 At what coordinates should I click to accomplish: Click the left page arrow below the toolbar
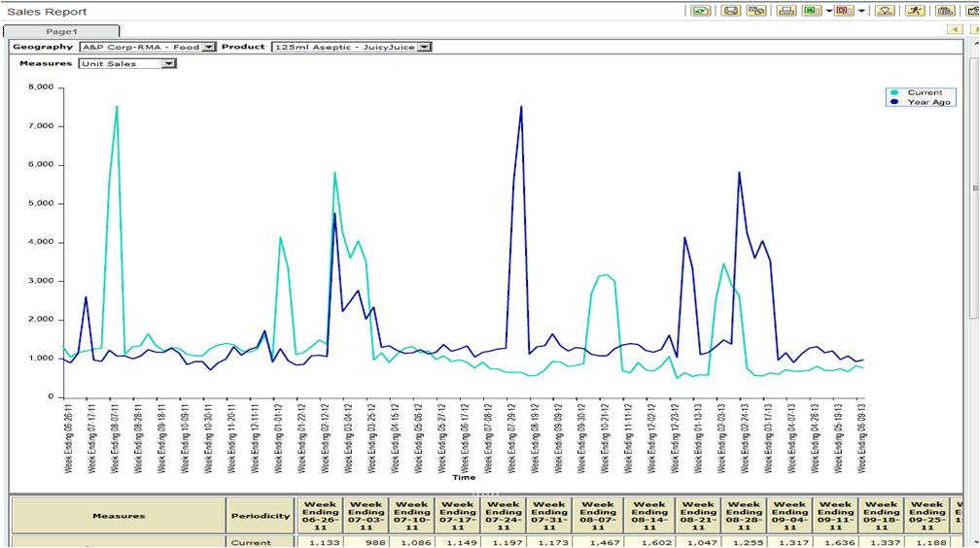[957, 30]
